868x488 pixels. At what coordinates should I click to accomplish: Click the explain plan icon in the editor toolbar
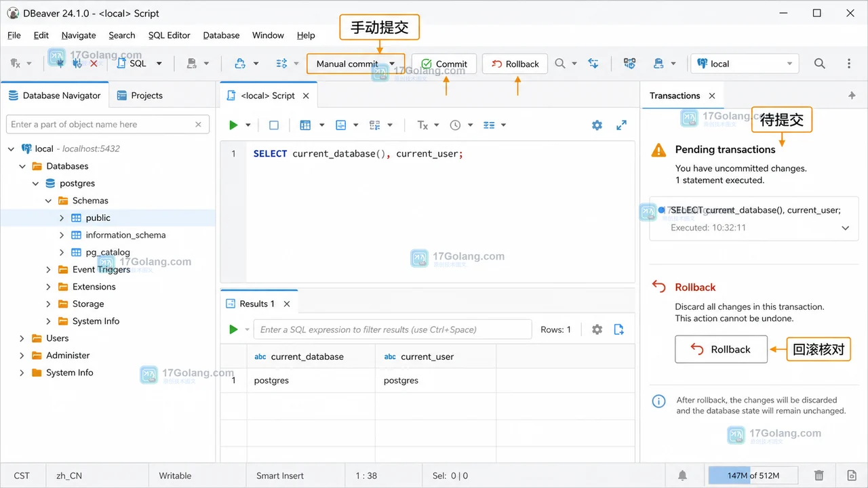coord(375,125)
